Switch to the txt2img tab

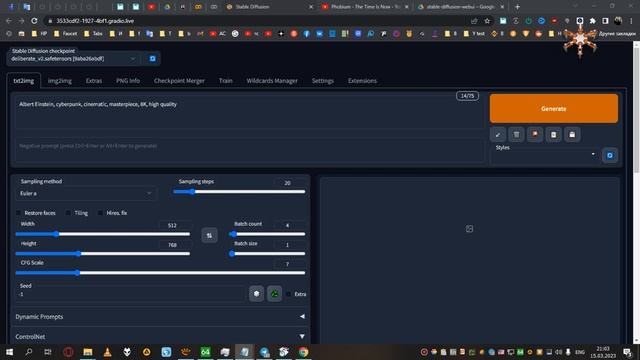pos(24,81)
